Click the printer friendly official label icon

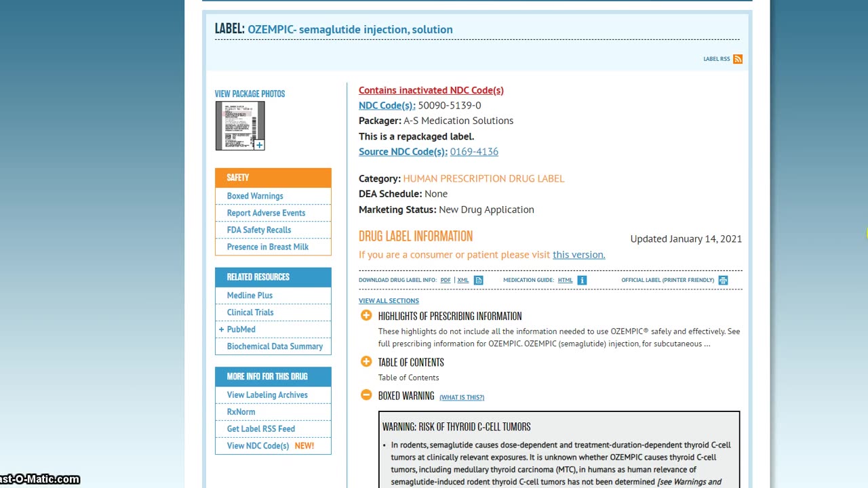coord(723,280)
